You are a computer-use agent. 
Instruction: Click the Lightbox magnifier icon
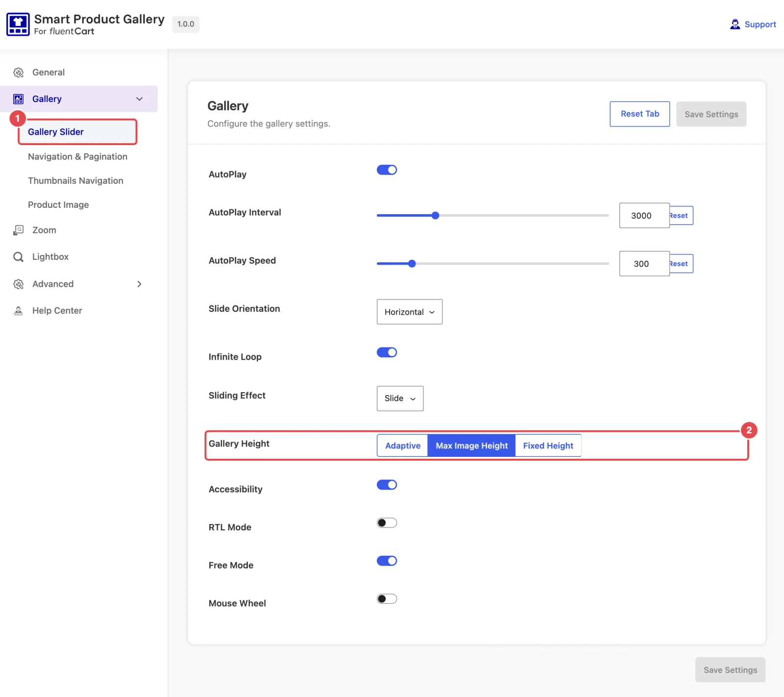pos(19,257)
